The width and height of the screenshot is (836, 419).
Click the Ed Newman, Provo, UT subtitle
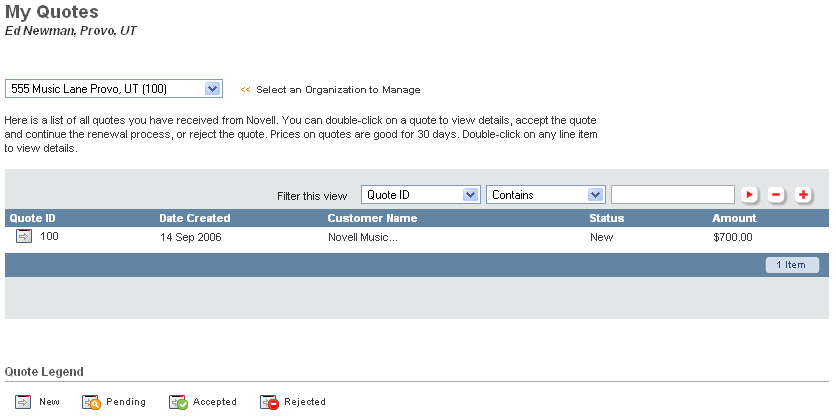tap(70, 31)
